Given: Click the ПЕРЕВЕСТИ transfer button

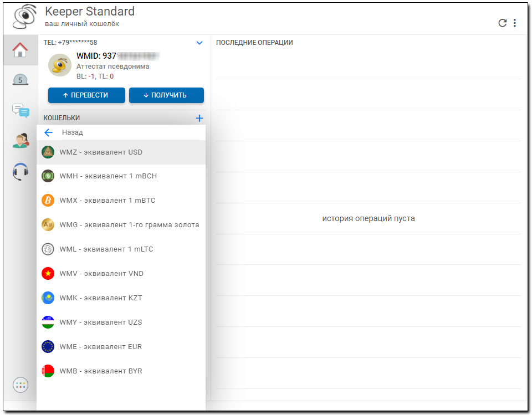Looking at the screenshot, I should 86,95.
